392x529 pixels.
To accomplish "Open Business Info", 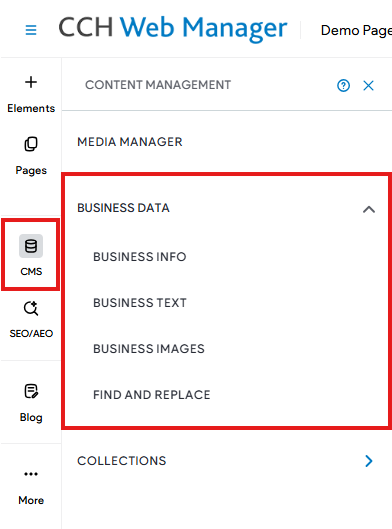I will point(140,257).
